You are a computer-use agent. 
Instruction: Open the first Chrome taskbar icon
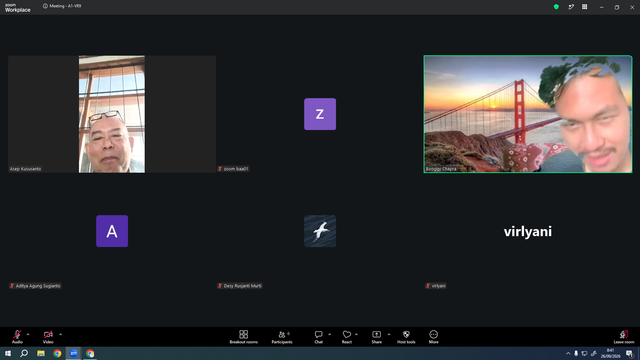click(57, 353)
